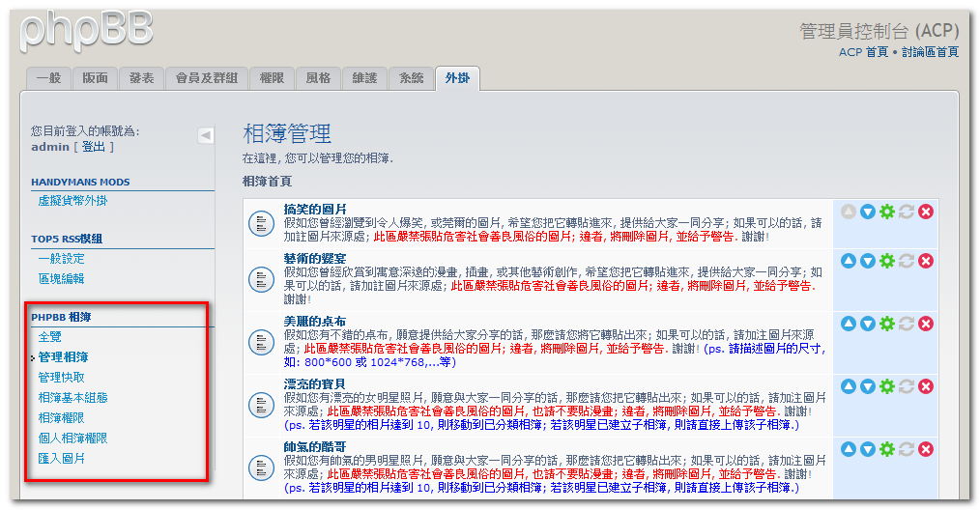980x510 pixels.
Task: Move the 搞笑的圖片 album down
Action: pyautogui.click(x=868, y=212)
